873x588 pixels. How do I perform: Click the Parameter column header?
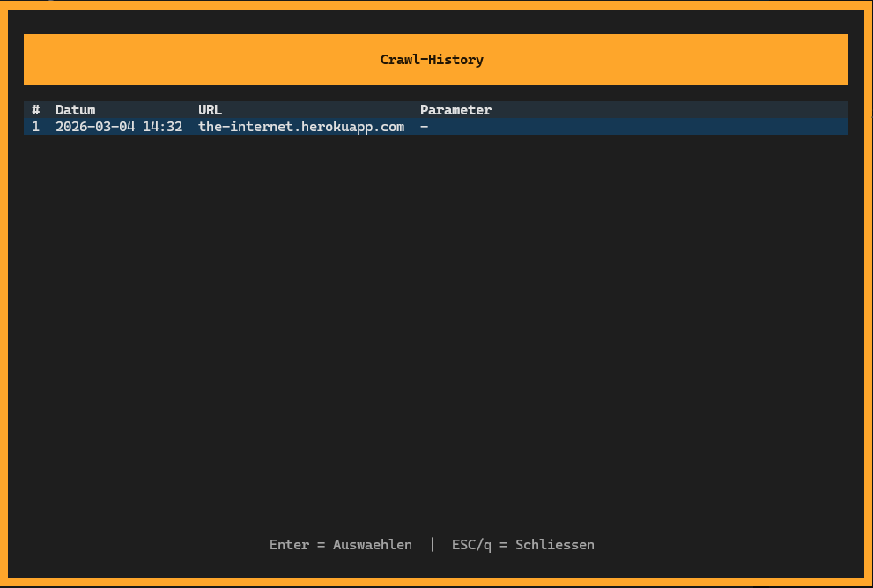click(455, 109)
